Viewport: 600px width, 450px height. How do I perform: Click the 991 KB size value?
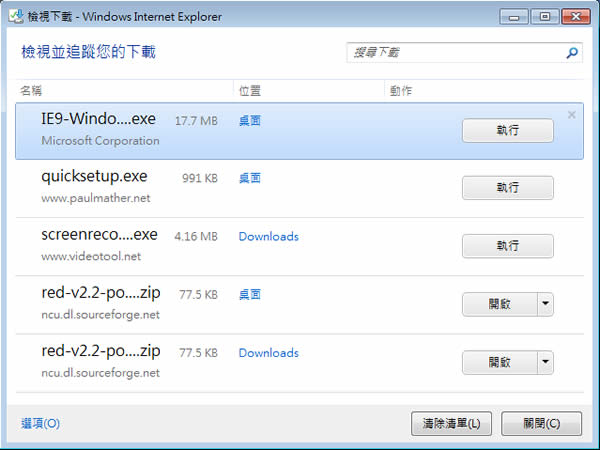click(200, 178)
